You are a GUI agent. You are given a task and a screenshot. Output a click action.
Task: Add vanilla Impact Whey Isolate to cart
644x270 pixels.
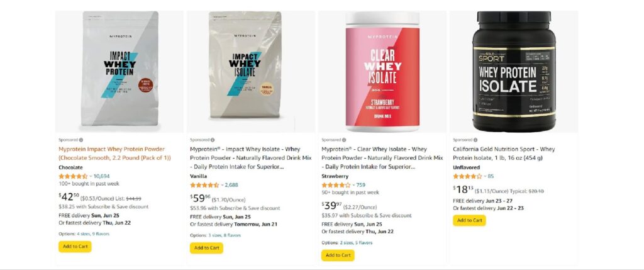206,248
